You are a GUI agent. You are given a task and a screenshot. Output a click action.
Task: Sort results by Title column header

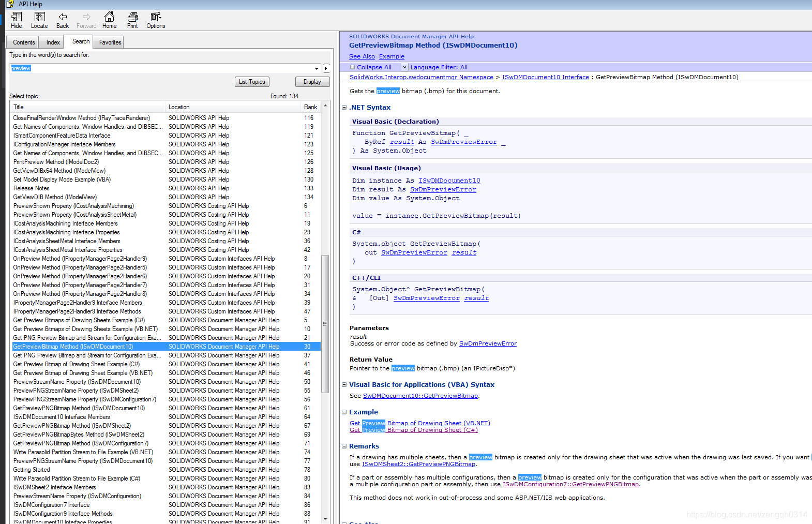(x=88, y=107)
